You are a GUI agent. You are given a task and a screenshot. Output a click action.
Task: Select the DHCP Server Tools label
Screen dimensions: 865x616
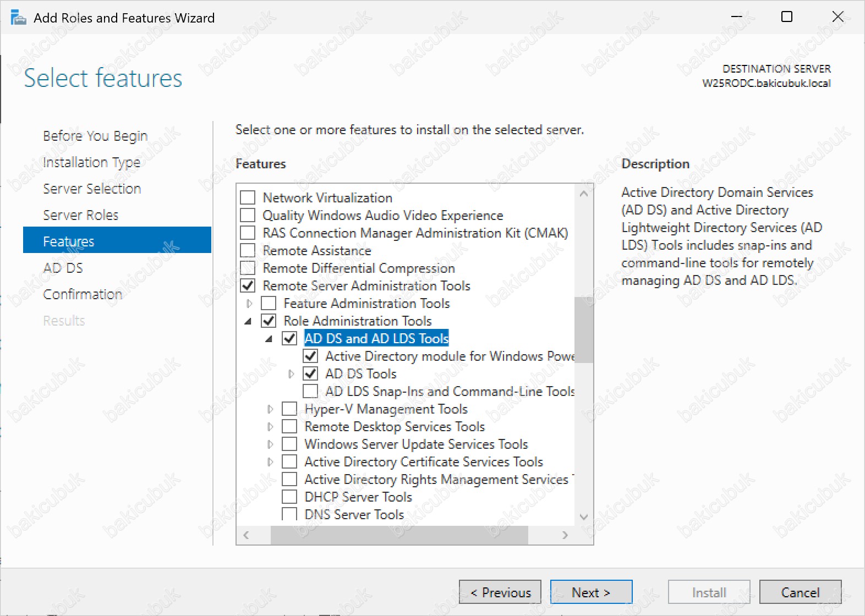click(358, 497)
